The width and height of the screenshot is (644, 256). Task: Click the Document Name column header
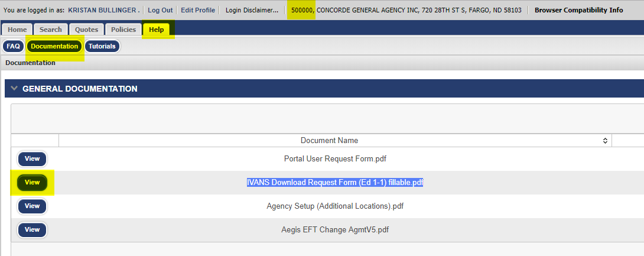pyautogui.click(x=329, y=141)
